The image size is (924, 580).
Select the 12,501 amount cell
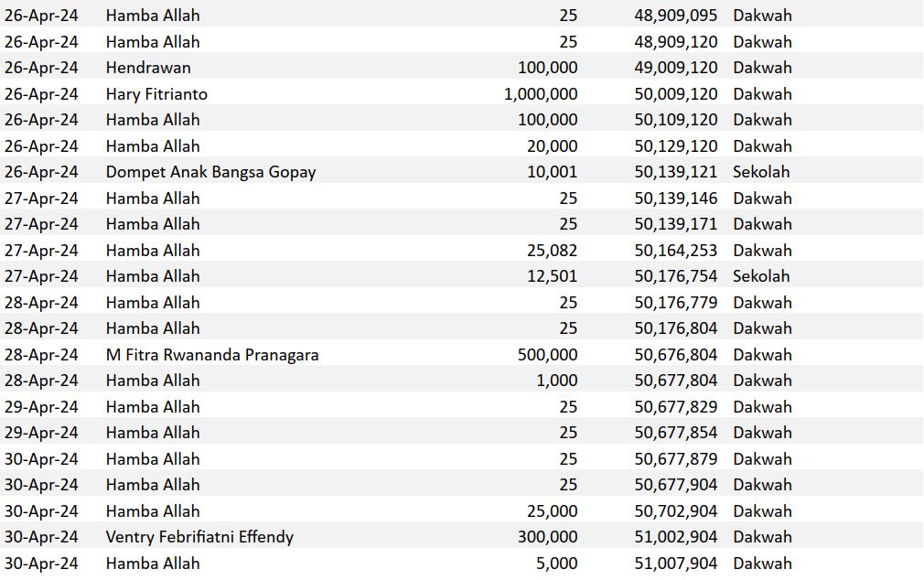point(552,276)
